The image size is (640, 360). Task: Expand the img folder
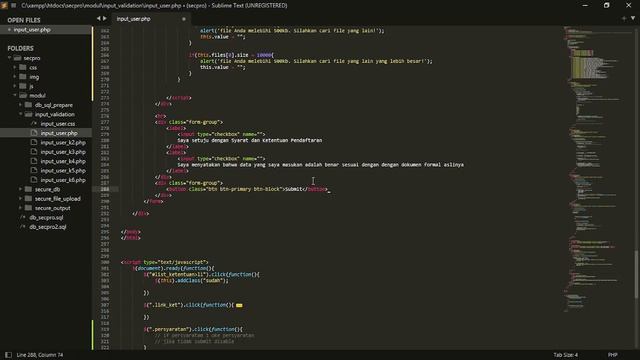point(15,77)
